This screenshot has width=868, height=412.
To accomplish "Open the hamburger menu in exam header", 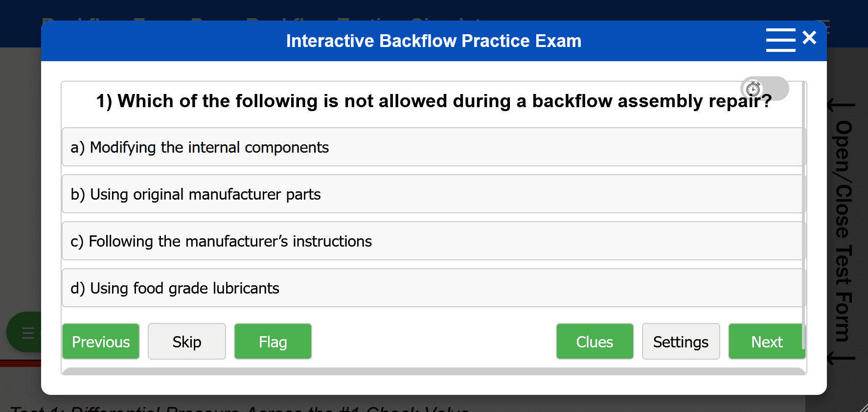I will point(780,40).
